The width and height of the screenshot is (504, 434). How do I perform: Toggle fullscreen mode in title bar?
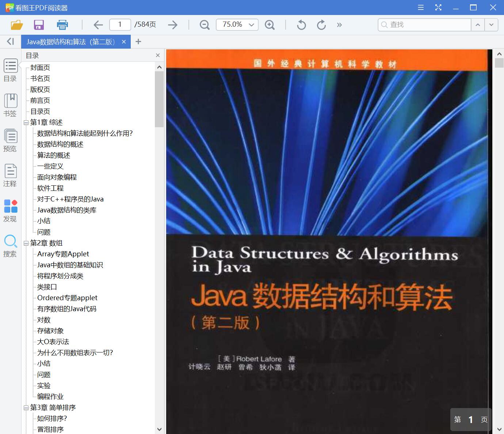pyautogui.click(x=438, y=7)
